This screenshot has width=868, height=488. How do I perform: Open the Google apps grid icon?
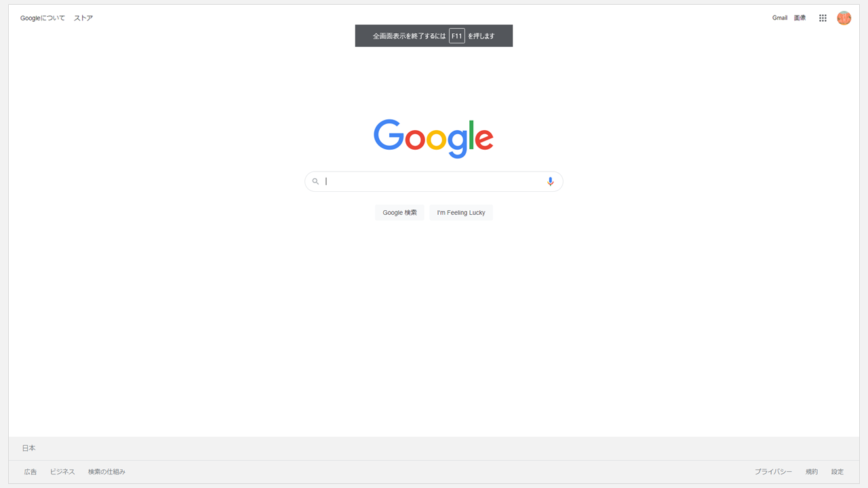823,18
